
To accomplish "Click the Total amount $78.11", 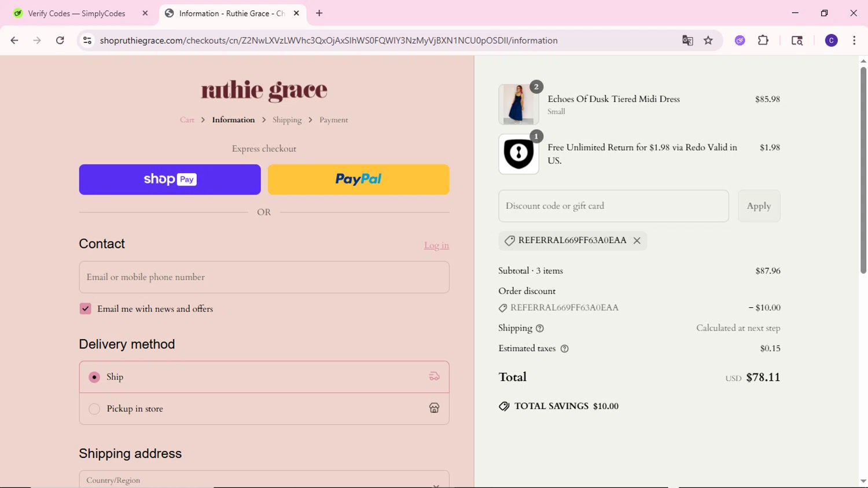I will tap(763, 377).
